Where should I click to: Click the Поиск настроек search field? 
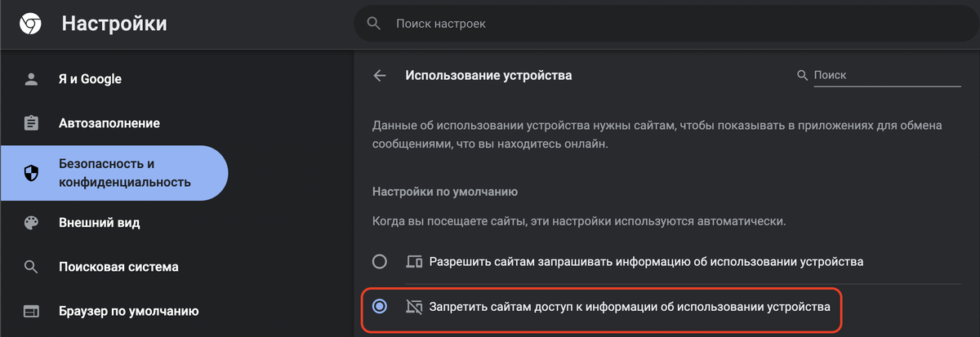pyautogui.click(x=666, y=24)
